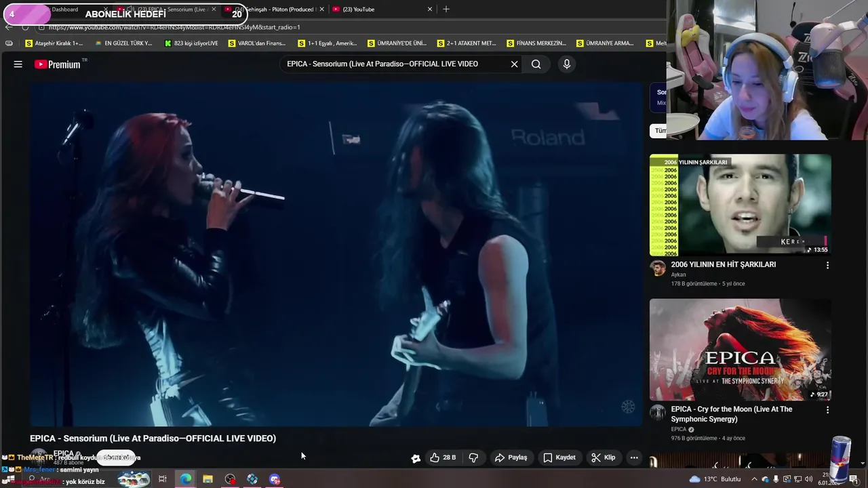Open a new browser tab with plus
The width and height of the screenshot is (868, 488).
point(446,9)
